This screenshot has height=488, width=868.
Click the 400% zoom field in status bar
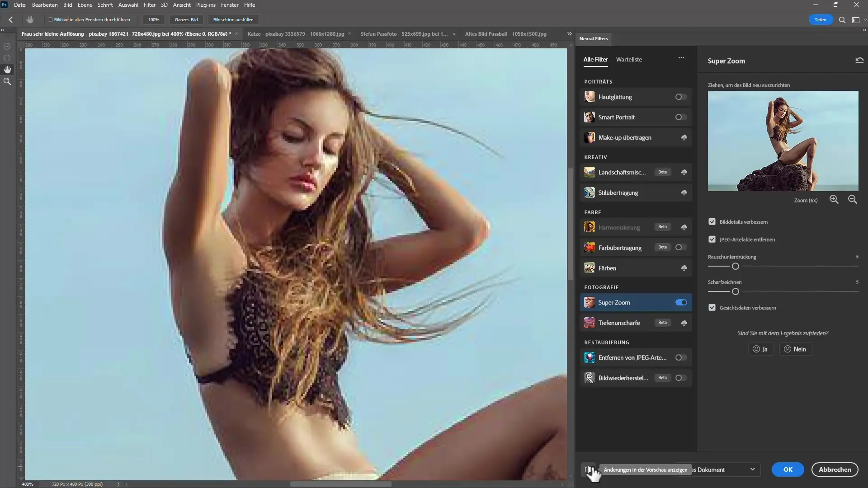28,484
